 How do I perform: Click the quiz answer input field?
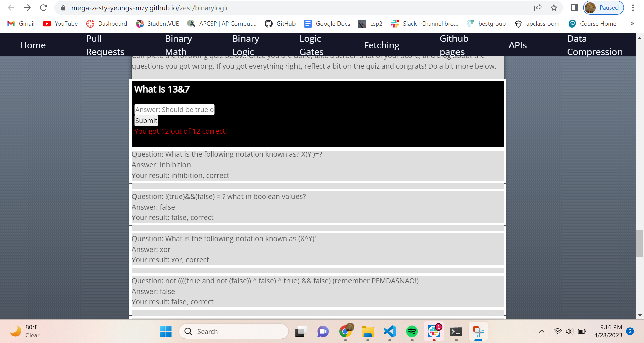point(174,110)
